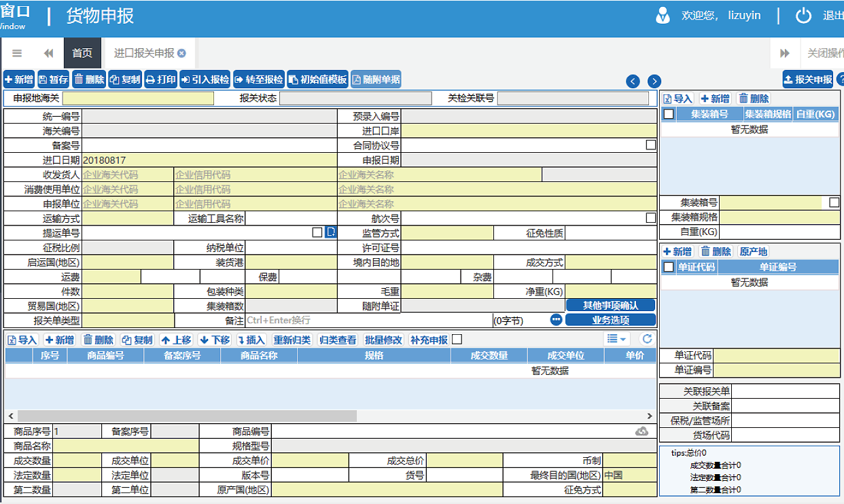Click the round left arrow navigation icon
The height and width of the screenshot is (504, 844).
(x=633, y=82)
